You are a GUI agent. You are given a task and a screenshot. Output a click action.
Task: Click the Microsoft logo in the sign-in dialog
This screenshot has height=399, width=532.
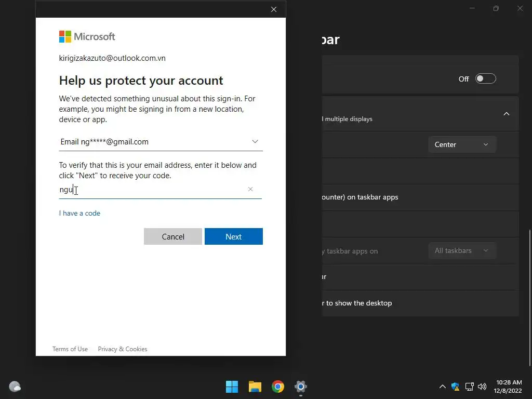click(x=87, y=37)
